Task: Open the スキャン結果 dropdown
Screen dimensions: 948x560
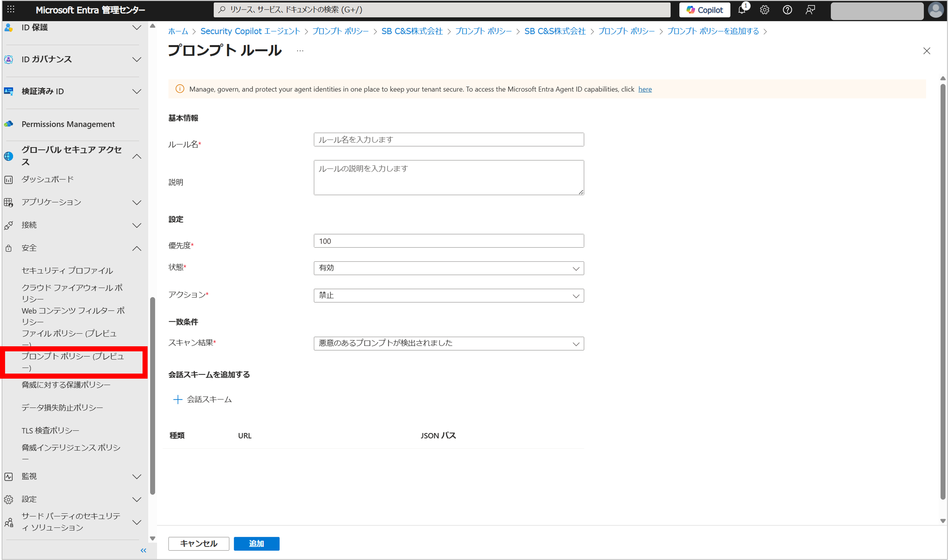Action: pos(449,343)
